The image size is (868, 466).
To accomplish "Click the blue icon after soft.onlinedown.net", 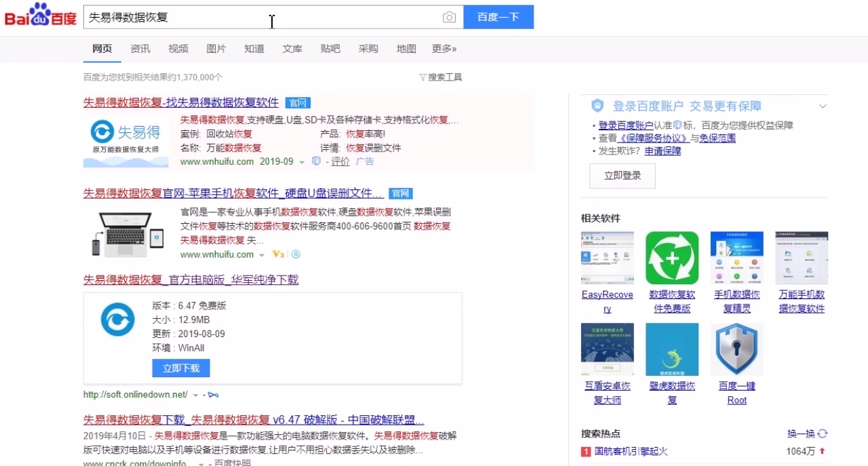I will 213,395.
